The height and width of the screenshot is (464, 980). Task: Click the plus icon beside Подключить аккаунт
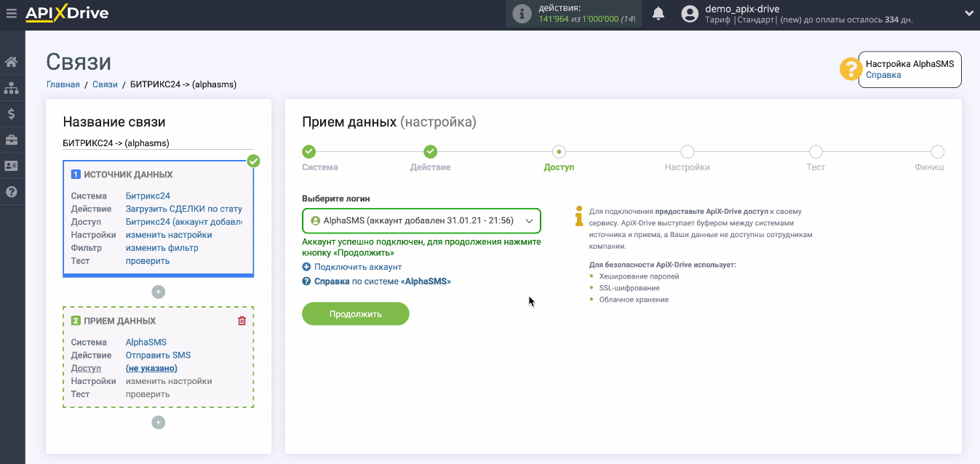pyautogui.click(x=306, y=267)
